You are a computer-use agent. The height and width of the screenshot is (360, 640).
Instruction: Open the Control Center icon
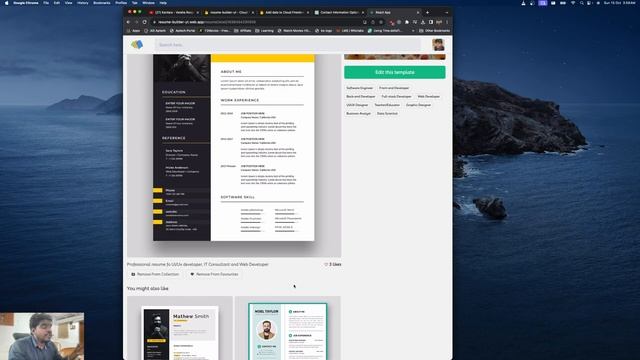[589, 3]
